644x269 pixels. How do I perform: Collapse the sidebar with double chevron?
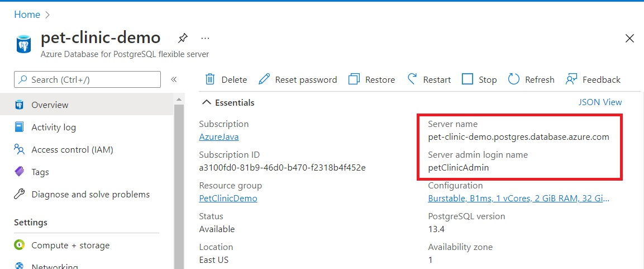tap(174, 79)
